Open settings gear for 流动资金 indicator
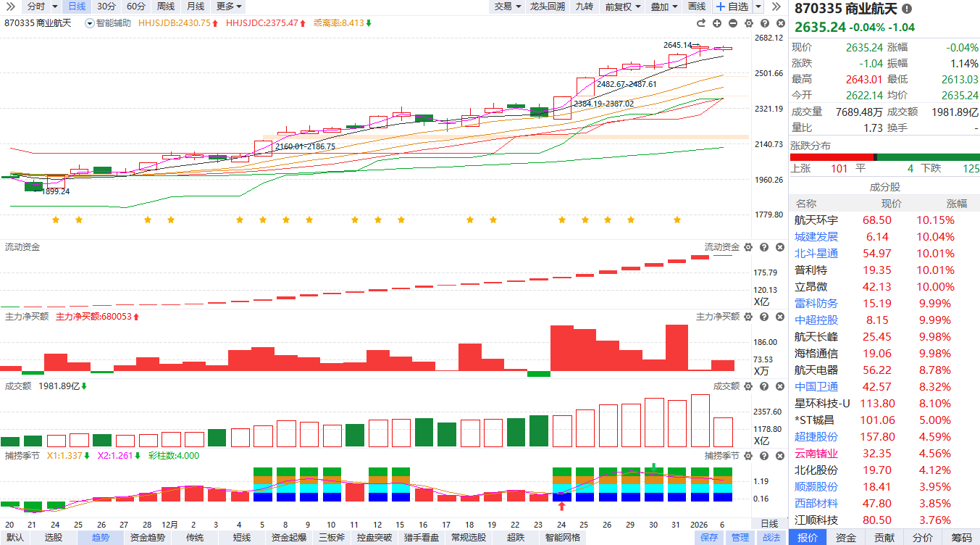Viewport: 980px width, 545px height. click(x=748, y=247)
